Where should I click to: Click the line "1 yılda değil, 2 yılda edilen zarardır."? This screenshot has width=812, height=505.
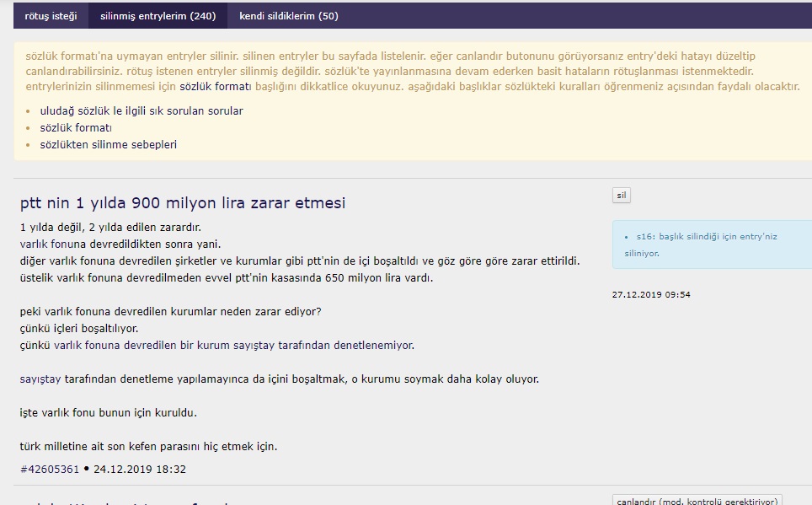[x=110, y=227]
